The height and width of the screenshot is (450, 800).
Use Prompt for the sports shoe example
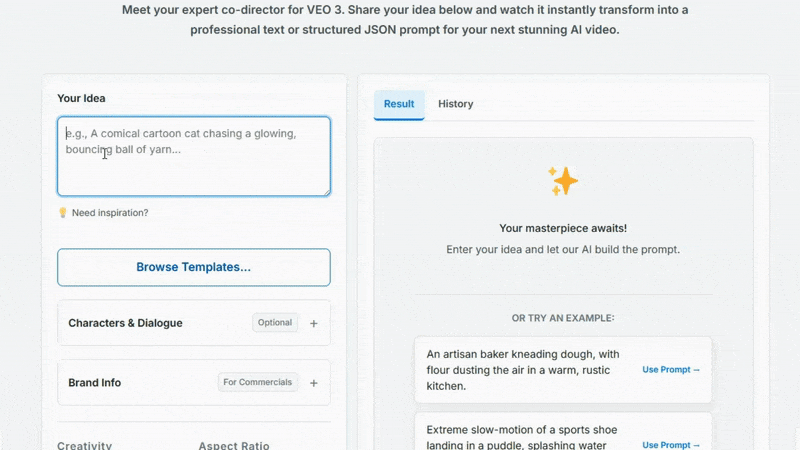(671, 444)
